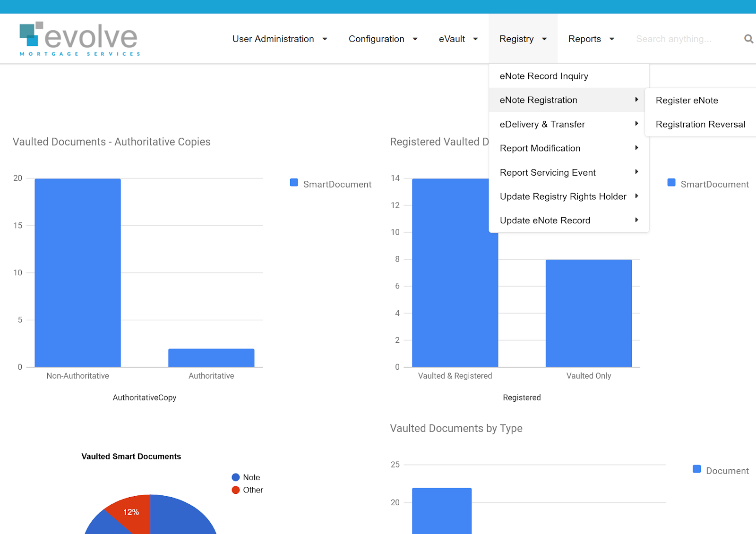Expand arrow beside eDelivery & Transfer
The image size is (756, 534).
coord(637,124)
